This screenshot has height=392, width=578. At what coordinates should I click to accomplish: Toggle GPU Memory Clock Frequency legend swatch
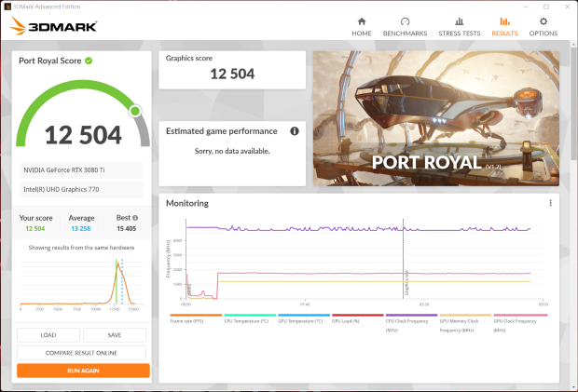click(x=465, y=315)
